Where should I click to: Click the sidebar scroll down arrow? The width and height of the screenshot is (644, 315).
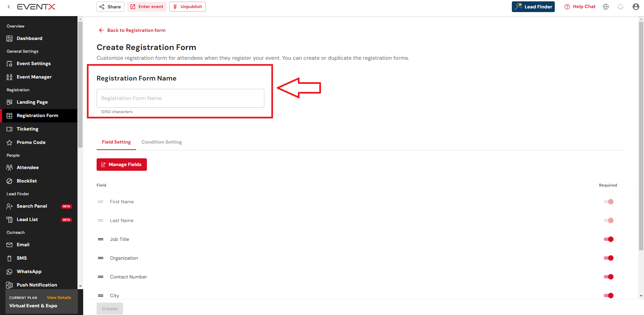(80, 286)
